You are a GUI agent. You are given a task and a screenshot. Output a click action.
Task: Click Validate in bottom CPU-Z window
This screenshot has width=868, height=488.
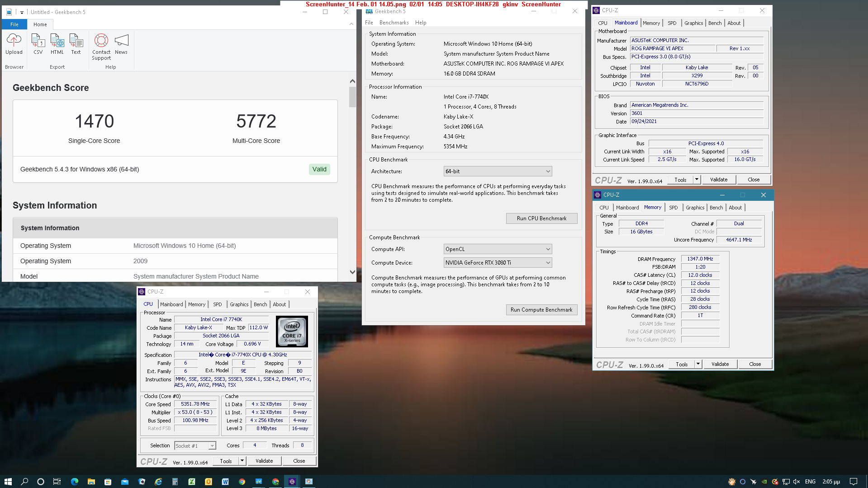(264, 461)
